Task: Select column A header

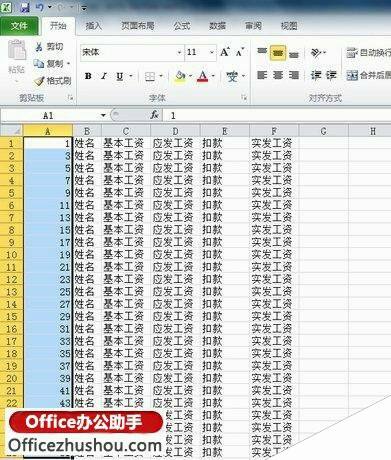Action: click(48, 131)
